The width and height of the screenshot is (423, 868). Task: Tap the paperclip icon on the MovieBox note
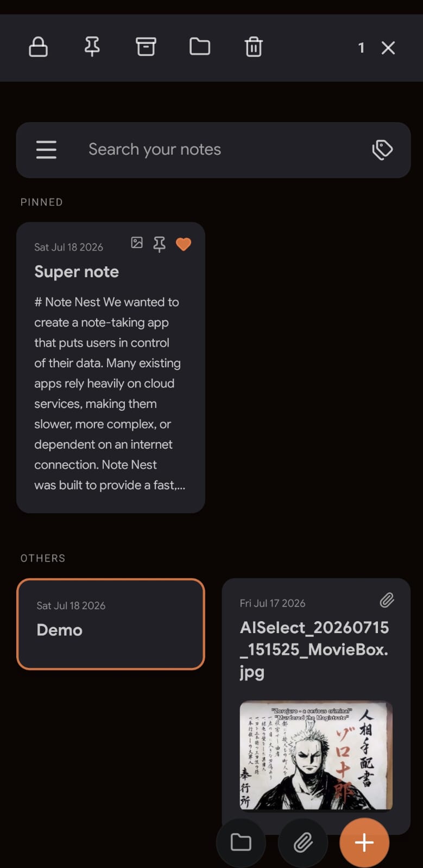[x=387, y=600]
